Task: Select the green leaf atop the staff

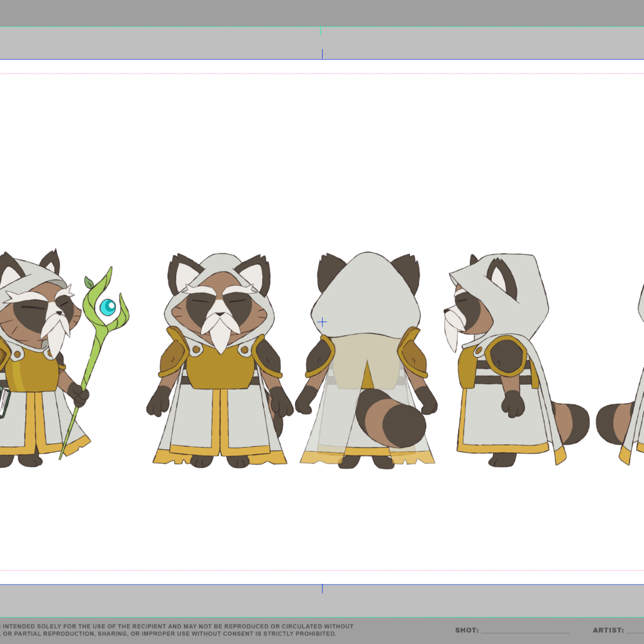Action: [x=89, y=282]
